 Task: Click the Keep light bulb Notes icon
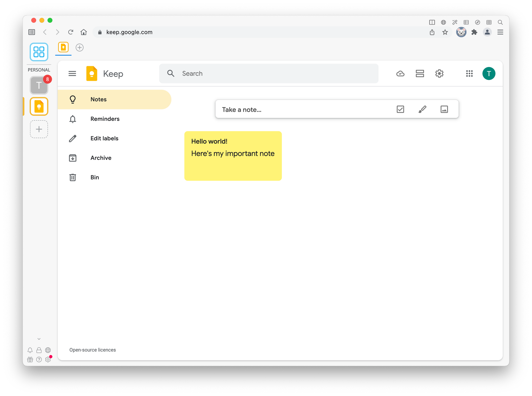tap(73, 99)
